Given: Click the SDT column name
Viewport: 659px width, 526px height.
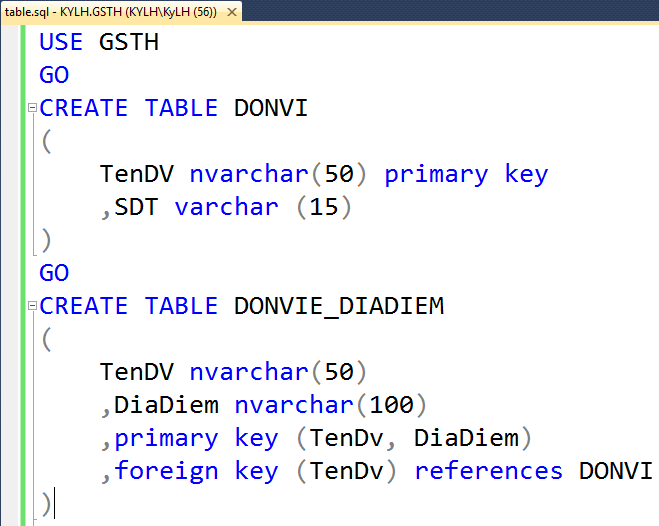Looking at the screenshot, I should (136, 207).
